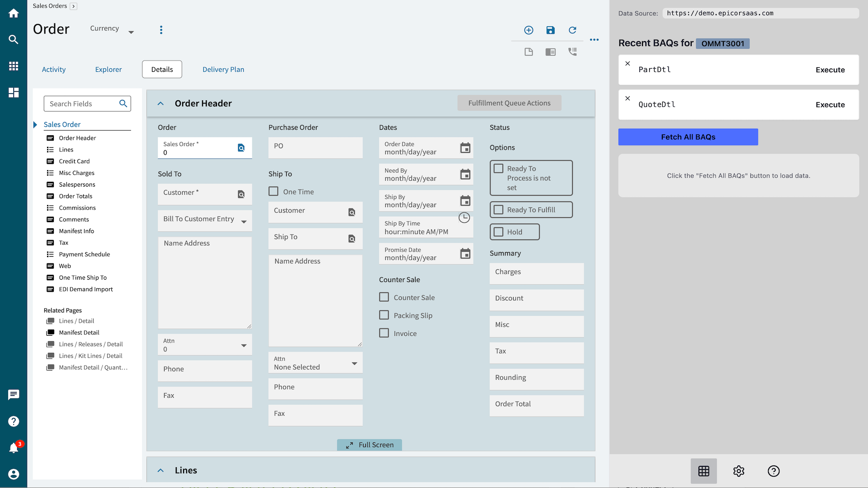Open the notifications bell with 3 alerts

[x=14, y=447]
